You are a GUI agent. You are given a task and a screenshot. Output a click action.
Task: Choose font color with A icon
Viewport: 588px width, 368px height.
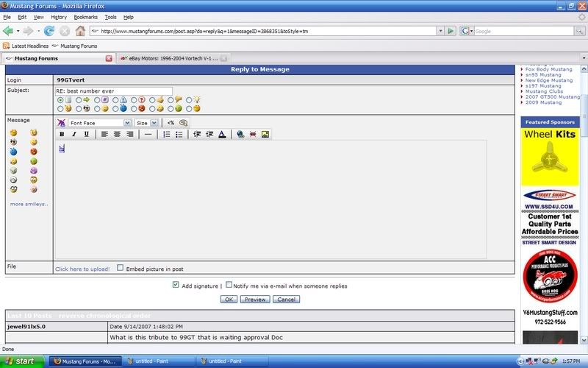point(223,134)
